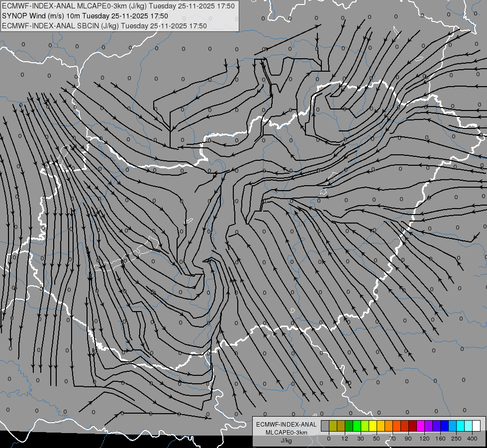The width and height of the screenshot is (487, 448).
Task: Click the J/kg unit label in legend
Action: click(287, 441)
